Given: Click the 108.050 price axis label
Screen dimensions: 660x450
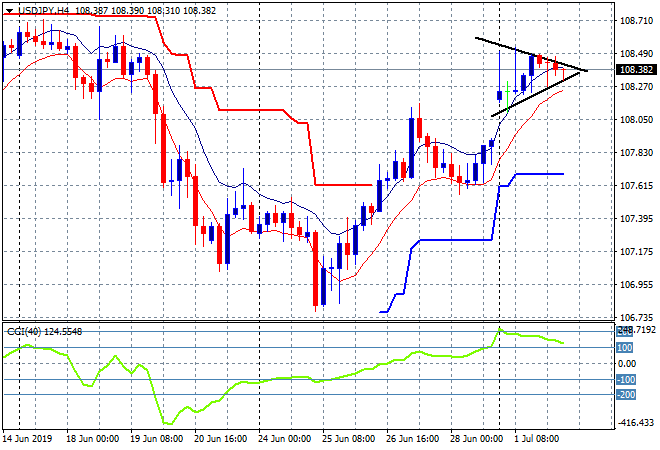Looking at the screenshot, I should tap(636, 120).
